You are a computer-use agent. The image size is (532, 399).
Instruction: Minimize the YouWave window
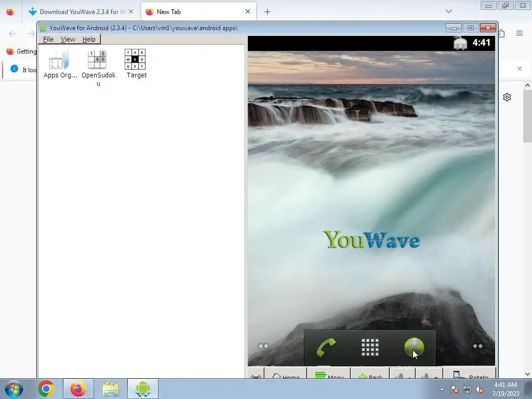point(454,28)
